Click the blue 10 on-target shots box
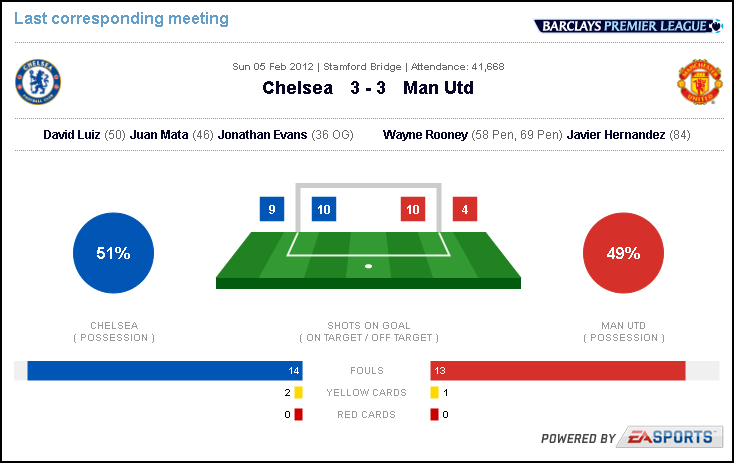The width and height of the screenshot is (734, 463). click(324, 209)
